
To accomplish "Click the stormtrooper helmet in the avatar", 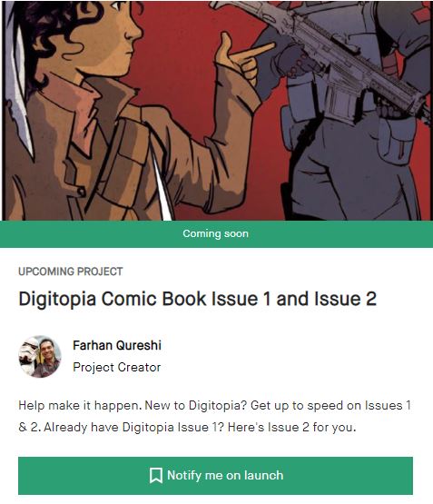I will (28, 353).
